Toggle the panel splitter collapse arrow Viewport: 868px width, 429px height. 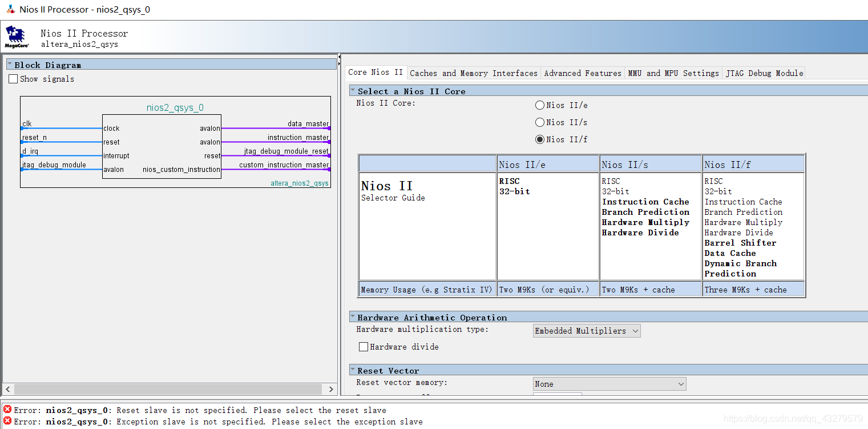click(340, 57)
